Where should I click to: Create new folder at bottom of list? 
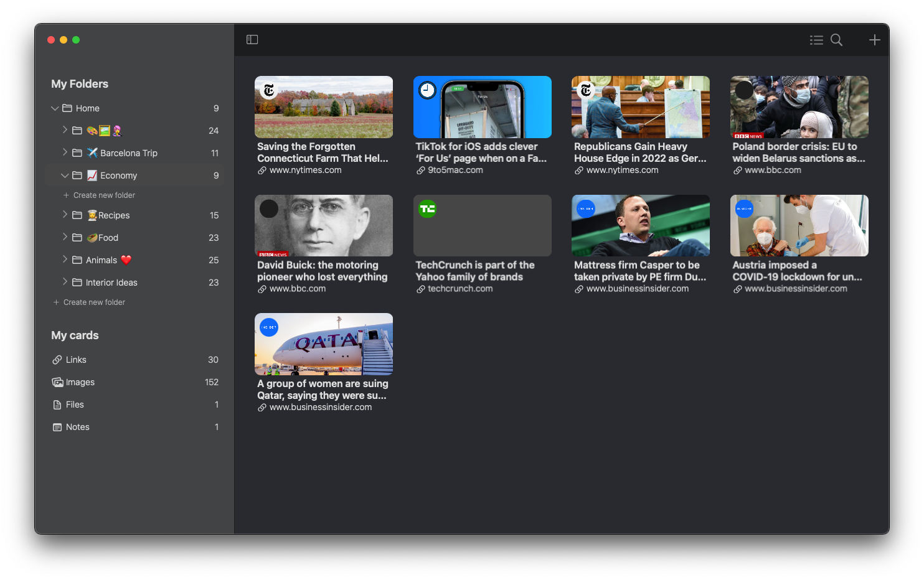[94, 302]
